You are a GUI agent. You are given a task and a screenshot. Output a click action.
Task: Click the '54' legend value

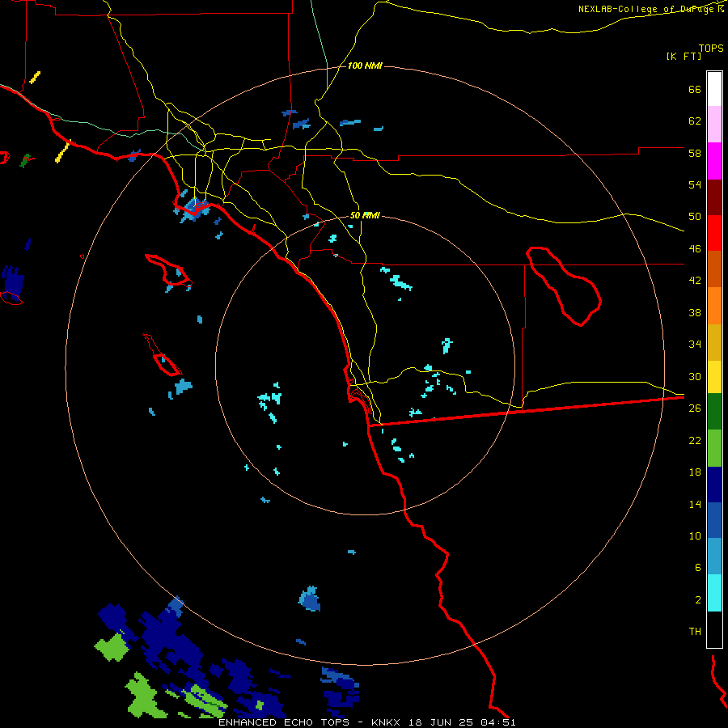pyautogui.click(x=695, y=184)
